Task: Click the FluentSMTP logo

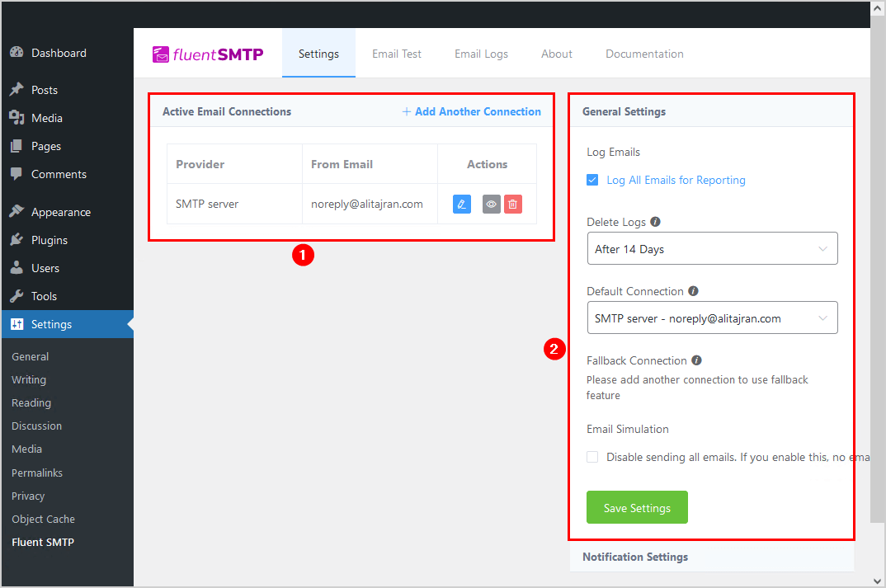Action: click(x=208, y=54)
